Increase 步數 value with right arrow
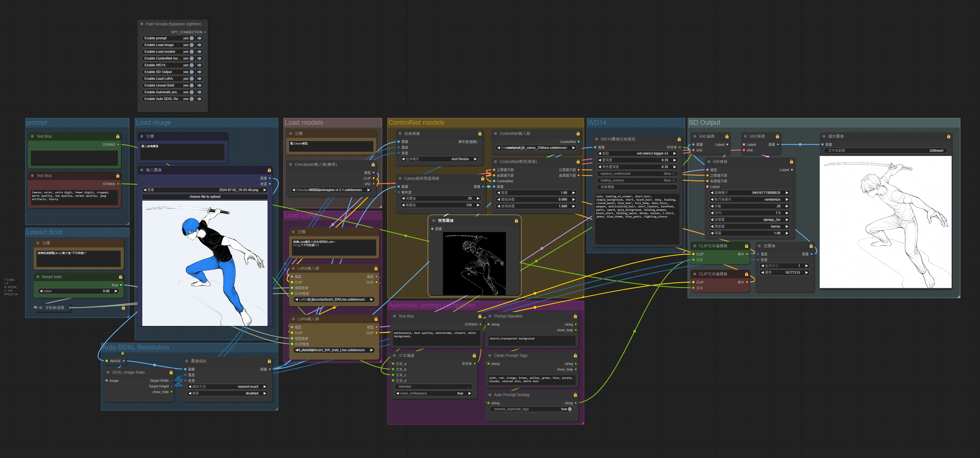 click(787, 206)
